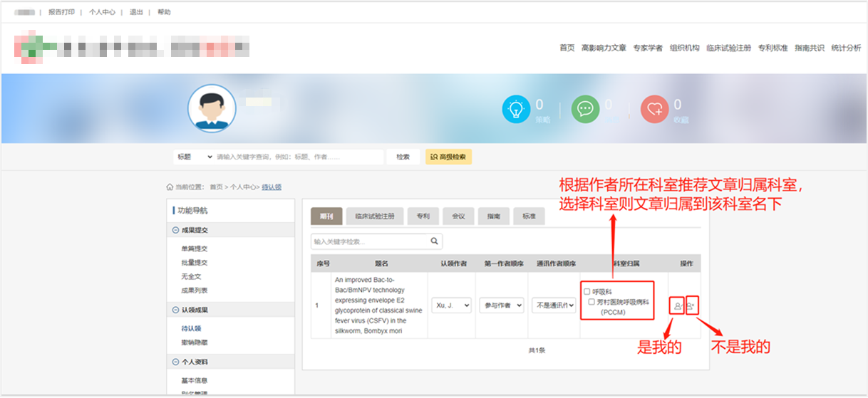Click the magnifier icon in table search
The image size is (868, 398).
coord(435,241)
